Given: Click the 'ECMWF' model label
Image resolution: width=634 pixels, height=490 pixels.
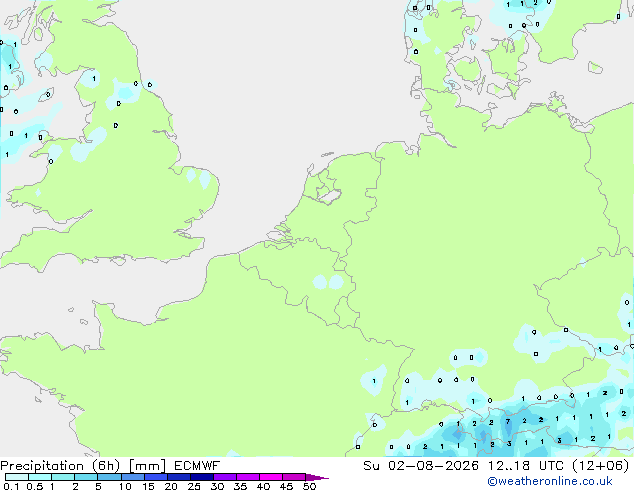Looking at the screenshot, I should click(x=197, y=466).
